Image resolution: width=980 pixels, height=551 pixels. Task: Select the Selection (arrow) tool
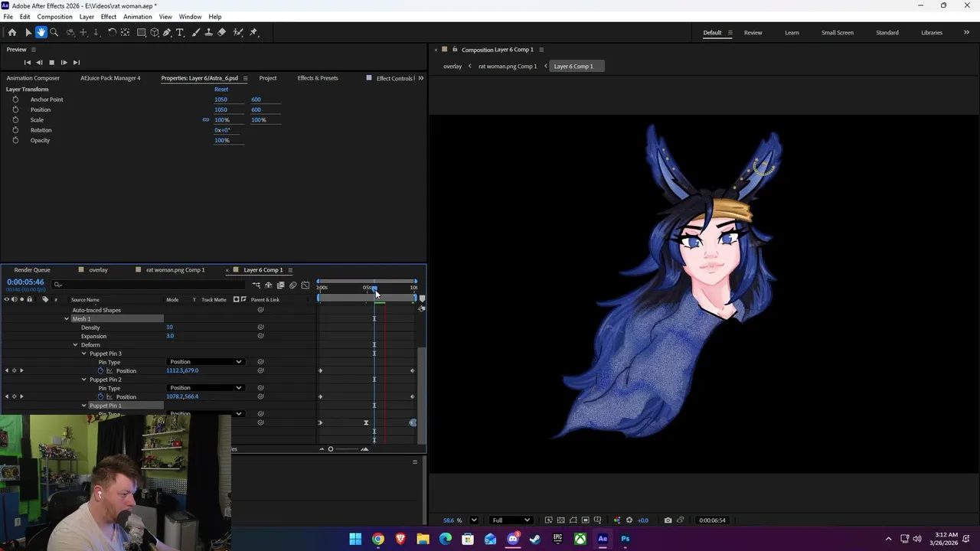tap(28, 32)
